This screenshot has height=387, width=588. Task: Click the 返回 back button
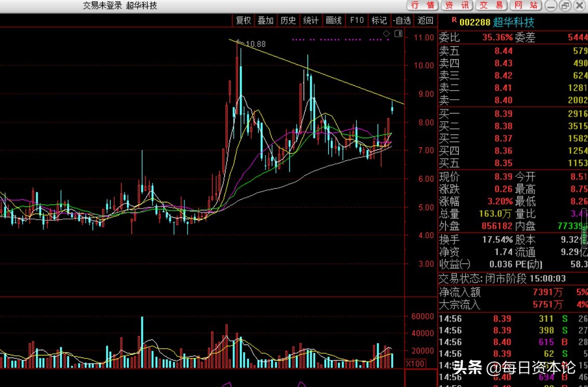coord(425,21)
